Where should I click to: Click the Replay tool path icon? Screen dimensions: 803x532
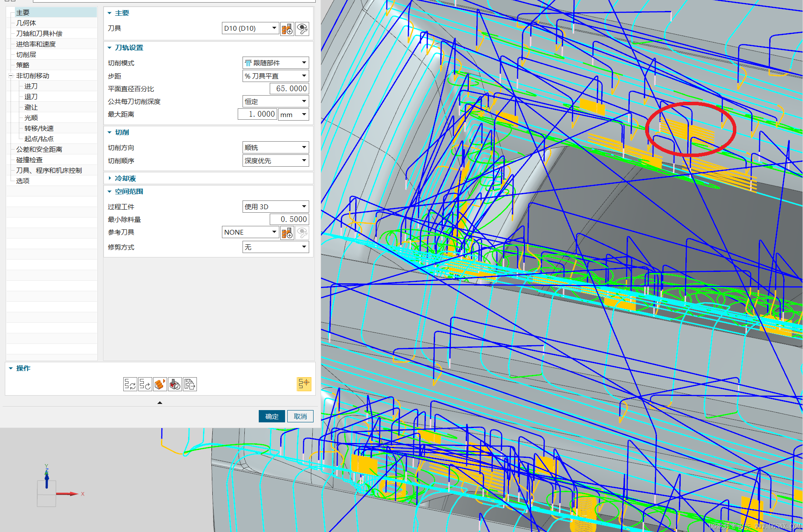(x=145, y=384)
